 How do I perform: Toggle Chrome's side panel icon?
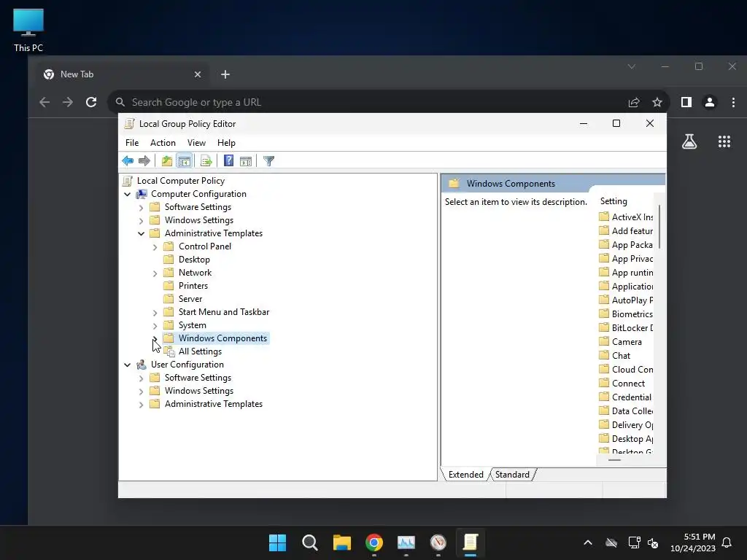[x=686, y=102]
